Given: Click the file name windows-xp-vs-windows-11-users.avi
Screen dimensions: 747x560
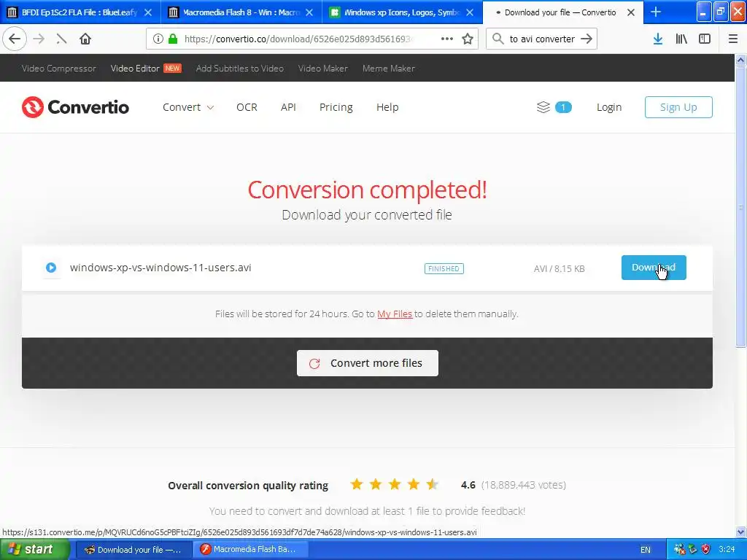Looking at the screenshot, I should point(160,268).
